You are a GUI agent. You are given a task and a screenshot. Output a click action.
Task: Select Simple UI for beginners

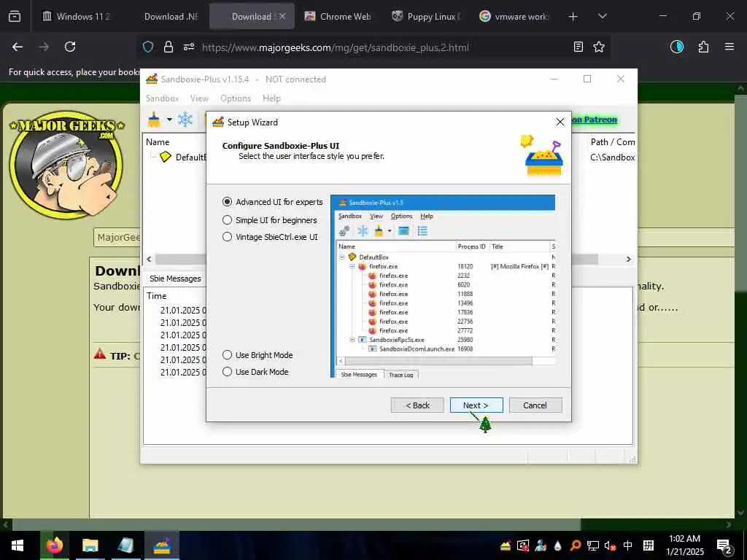[270, 220]
